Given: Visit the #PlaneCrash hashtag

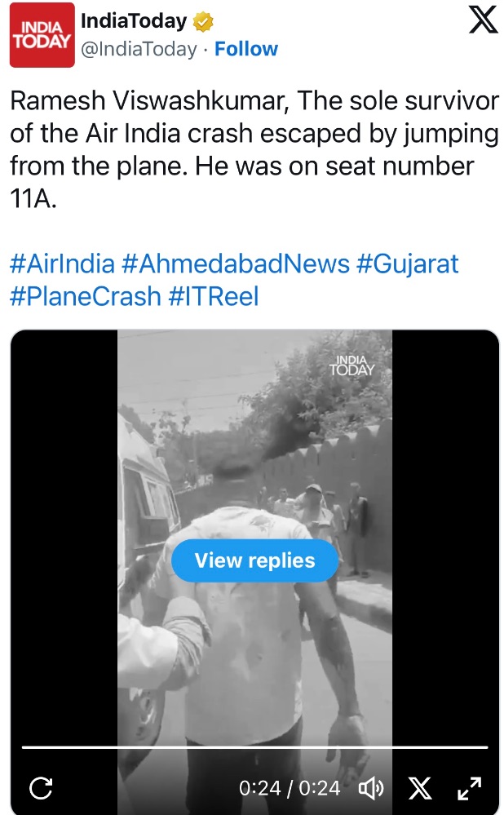Looking at the screenshot, I should [x=86, y=295].
